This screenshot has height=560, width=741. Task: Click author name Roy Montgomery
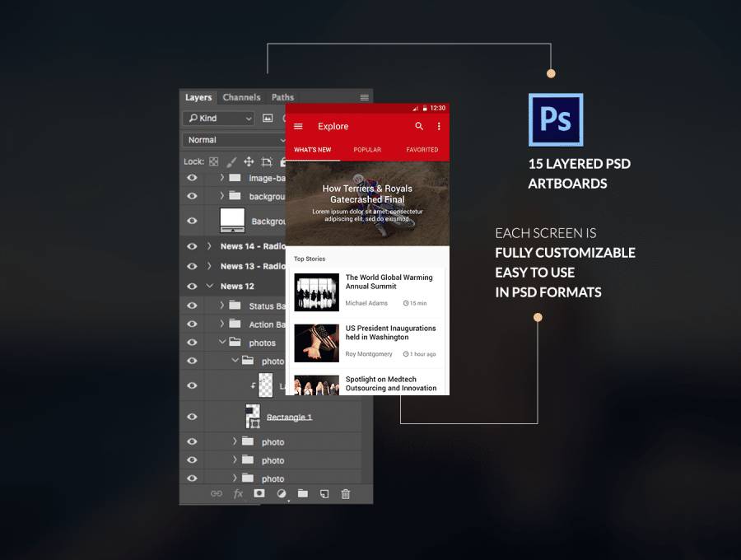click(x=369, y=354)
